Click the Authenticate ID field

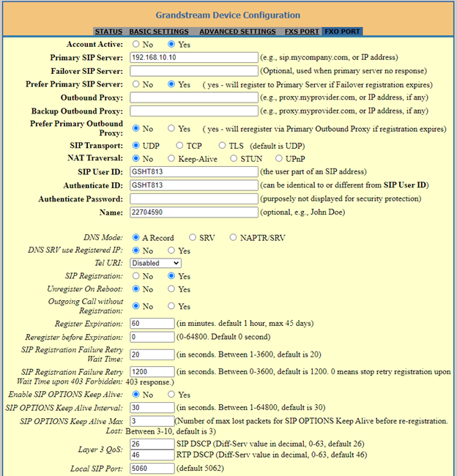pos(194,185)
